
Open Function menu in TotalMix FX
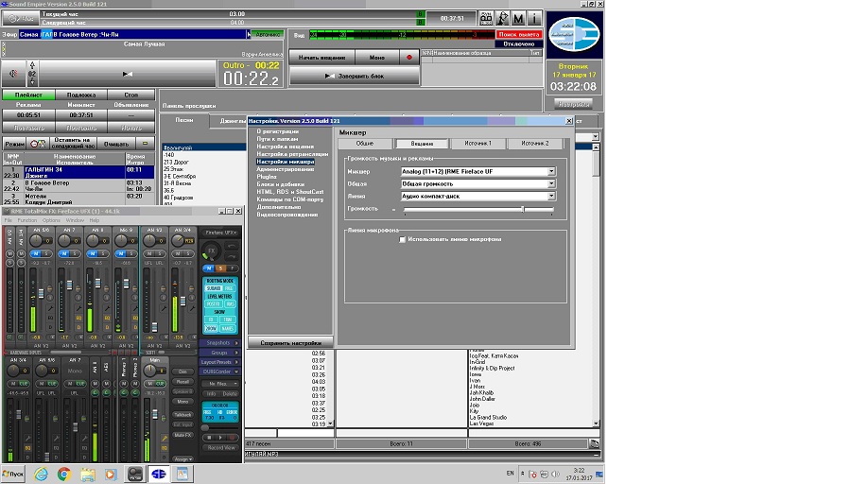pyautogui.click(x=26, y=220)
